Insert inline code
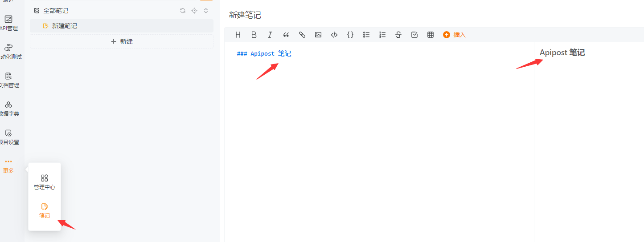The width and height of the screenshot is (644, 242). tap(334, 35)
